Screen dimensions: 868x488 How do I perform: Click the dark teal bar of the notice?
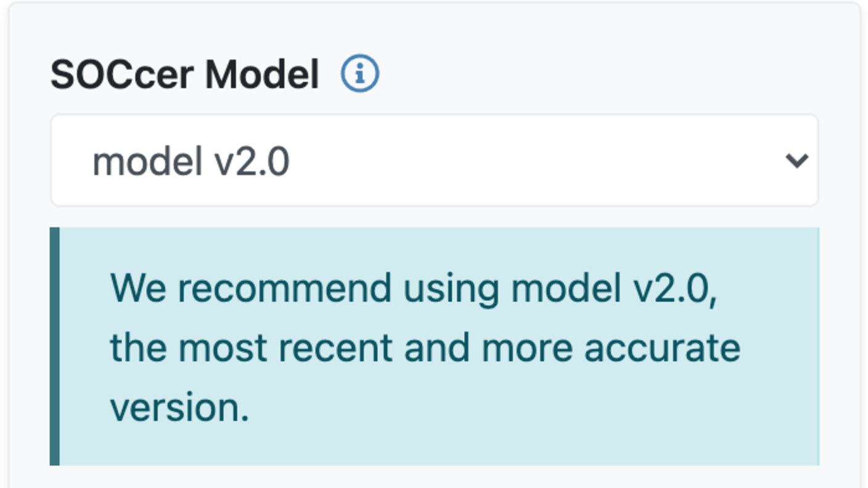tap(55, 346)
